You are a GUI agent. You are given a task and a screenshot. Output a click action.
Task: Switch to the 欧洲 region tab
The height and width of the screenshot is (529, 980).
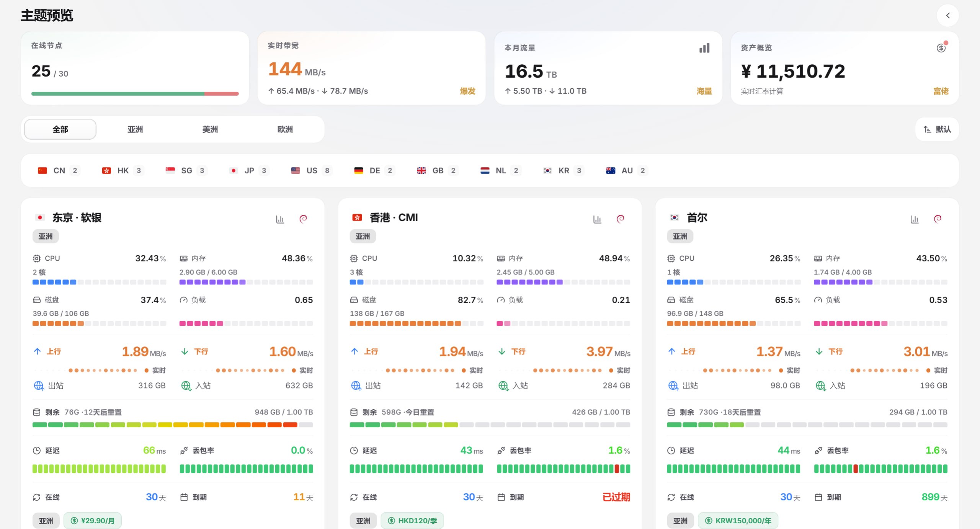pyautogui.click(x=285, y=129)
